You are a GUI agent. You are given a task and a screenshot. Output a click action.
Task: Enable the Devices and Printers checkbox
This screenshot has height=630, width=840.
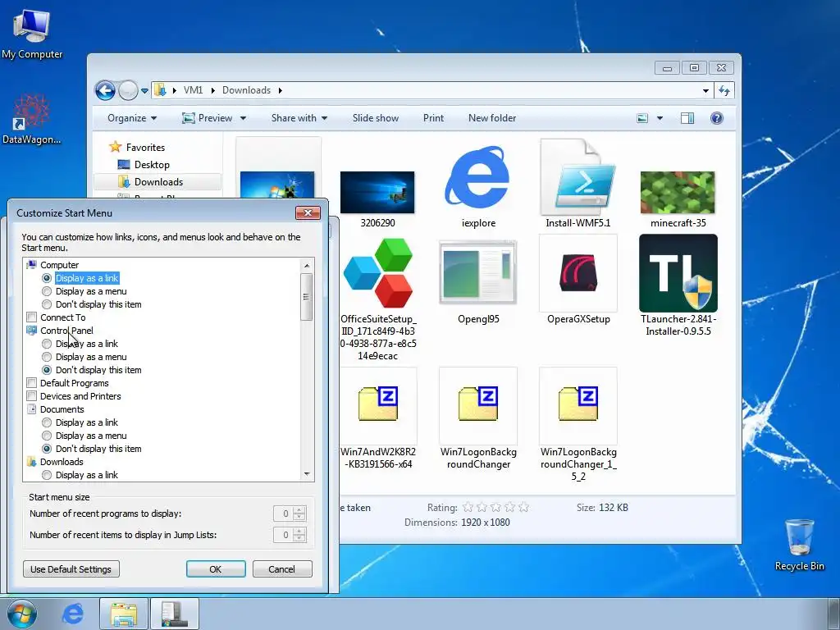click(x=32, y=396)
